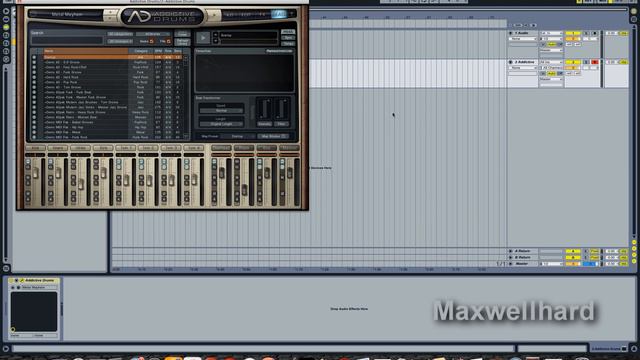640x360 pixels.
Task: Sort beats by the BPM column header
Action: click(158, 51)
